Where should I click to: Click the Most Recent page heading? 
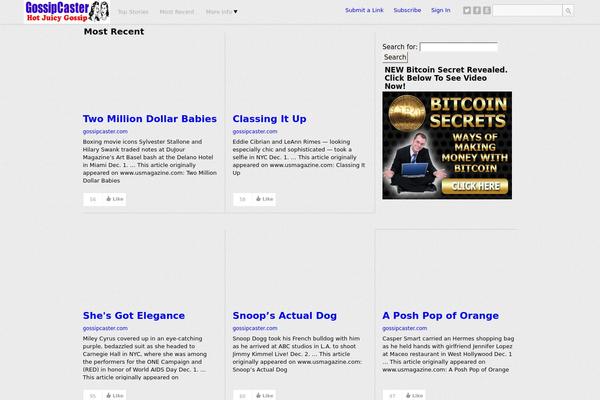tap(114, 31)
